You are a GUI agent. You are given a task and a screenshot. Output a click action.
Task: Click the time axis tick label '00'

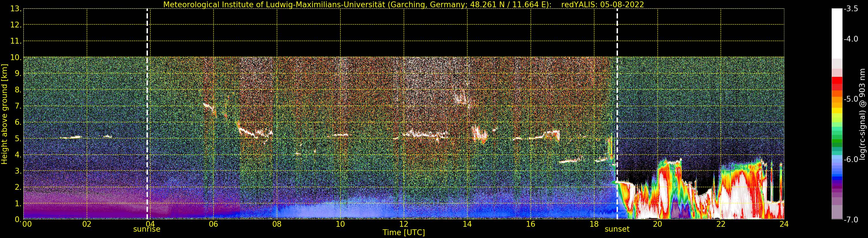pos(27,224)
